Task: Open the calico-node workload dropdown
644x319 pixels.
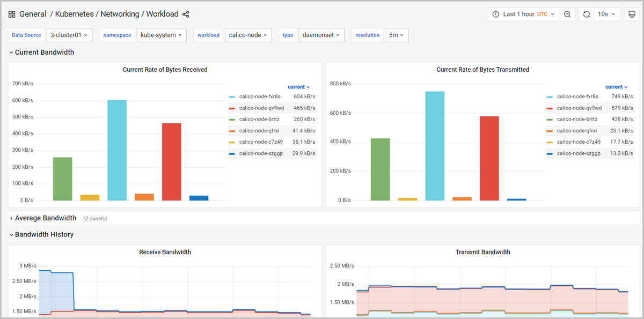Action: [248, 35]
